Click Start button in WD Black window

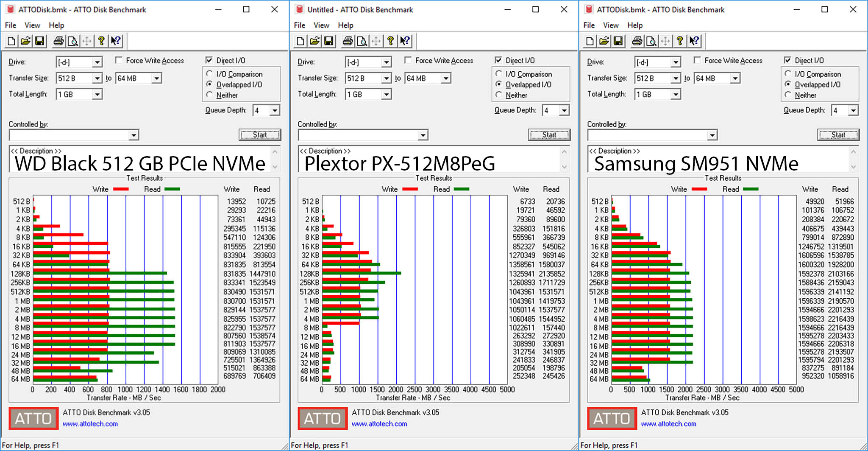(260, 135)
